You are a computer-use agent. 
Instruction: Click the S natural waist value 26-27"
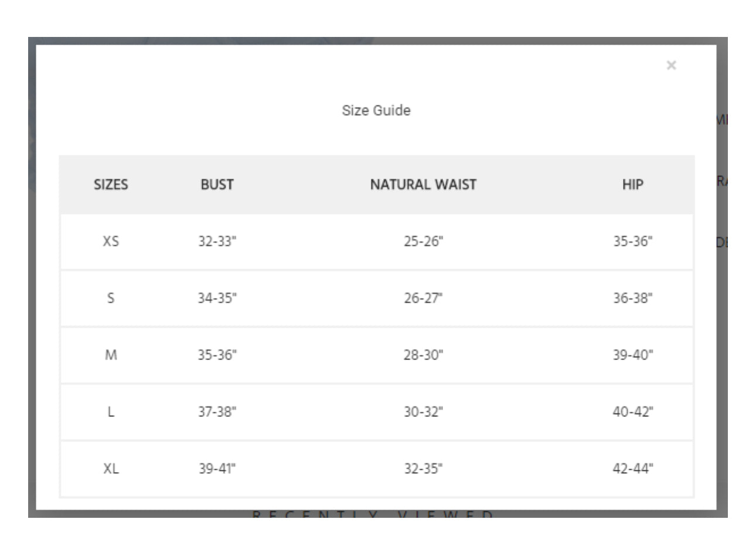tap(423, 298)
